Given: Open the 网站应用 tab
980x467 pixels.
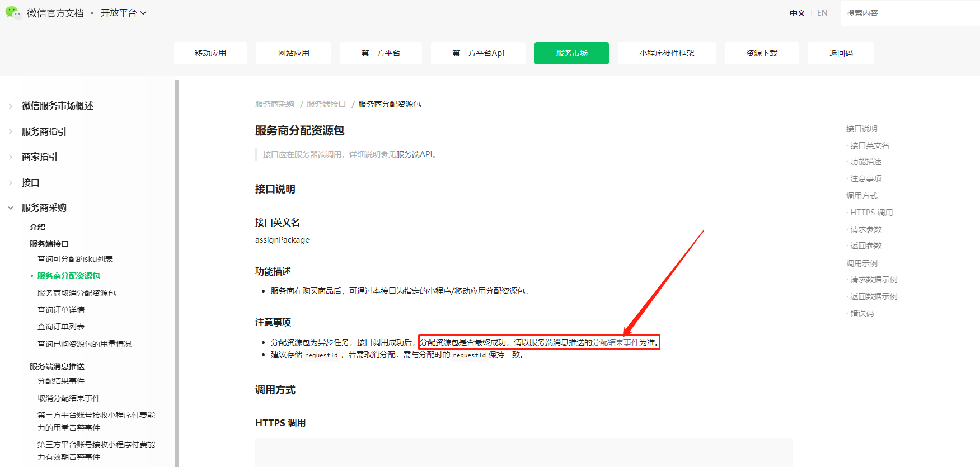Looking at the screenshot, I should [293, 53].
